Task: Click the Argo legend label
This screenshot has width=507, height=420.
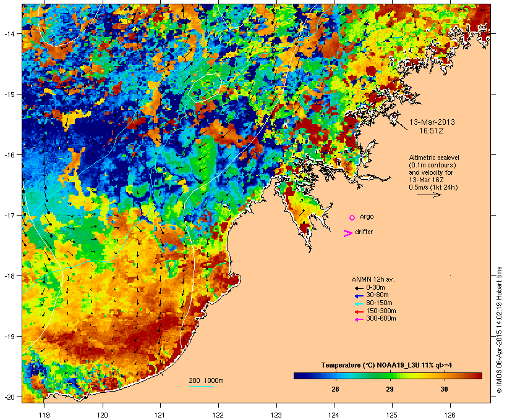Action: click(367, 216)
